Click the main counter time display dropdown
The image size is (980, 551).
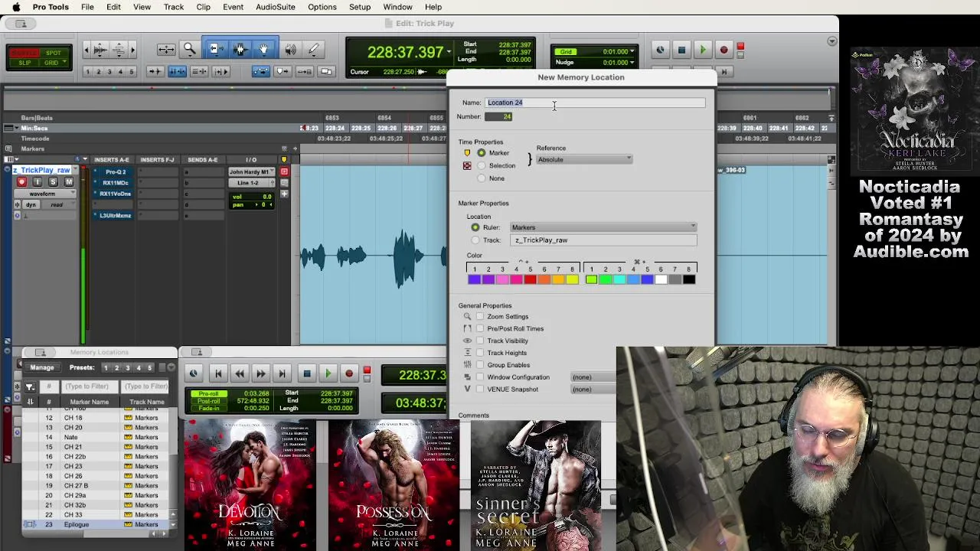(x=449, y=53)
